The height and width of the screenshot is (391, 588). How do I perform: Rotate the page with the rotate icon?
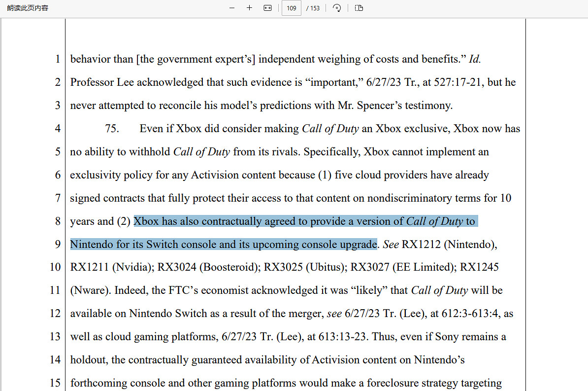click(337, 8)
